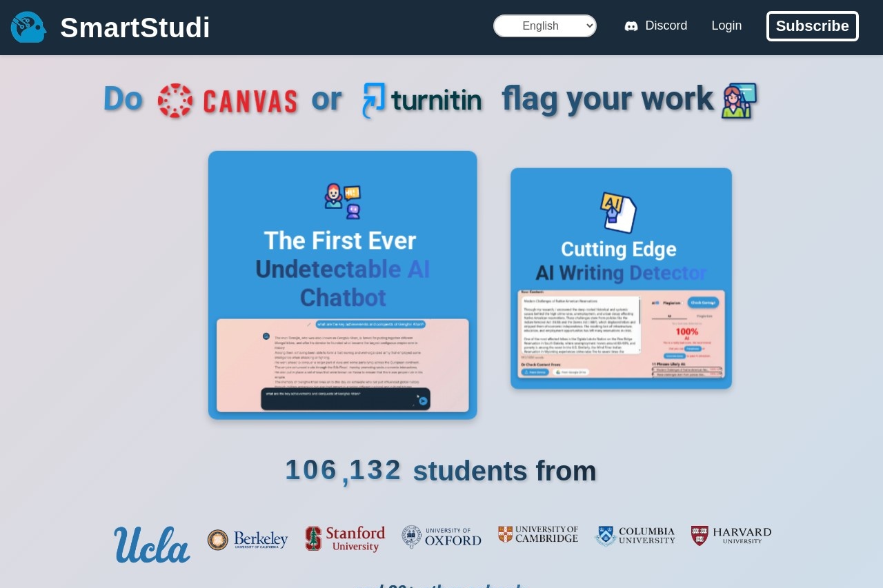Click 'The First Ever' card heading

(x=340, y=241)
